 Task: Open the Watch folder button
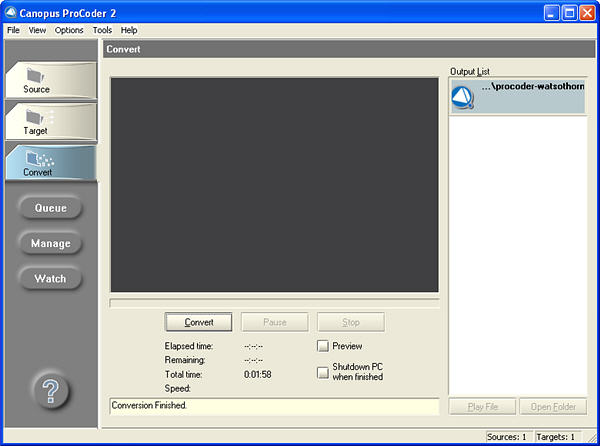tap(51, 278)
